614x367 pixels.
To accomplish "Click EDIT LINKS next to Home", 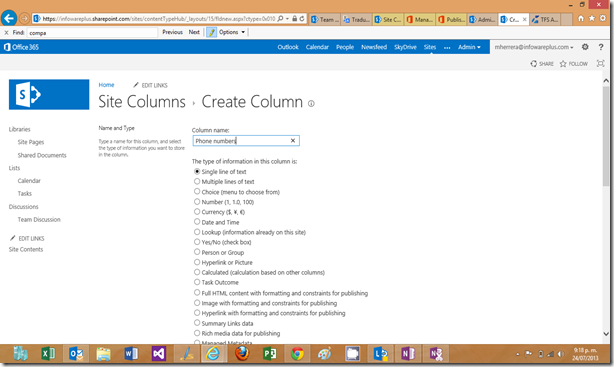I will point(150,85).
